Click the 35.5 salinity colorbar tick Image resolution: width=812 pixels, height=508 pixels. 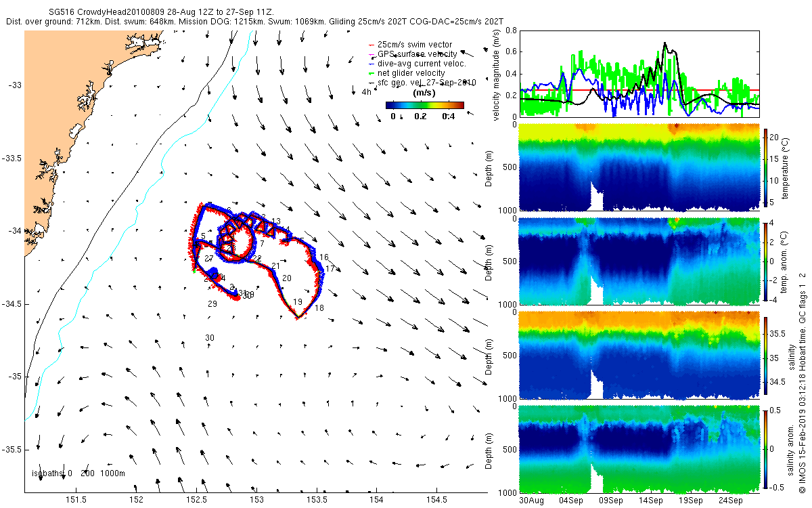pyautogui.click(x=779, y=334)
